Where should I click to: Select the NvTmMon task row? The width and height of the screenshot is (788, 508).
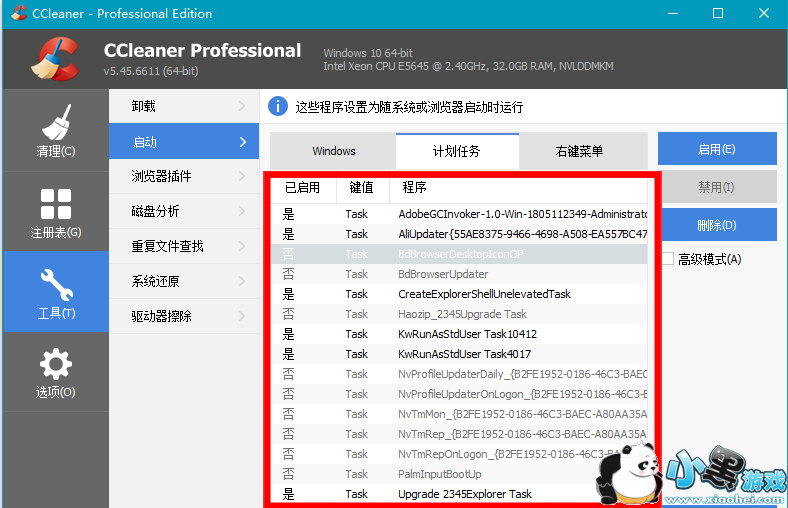tap(459, 414)
